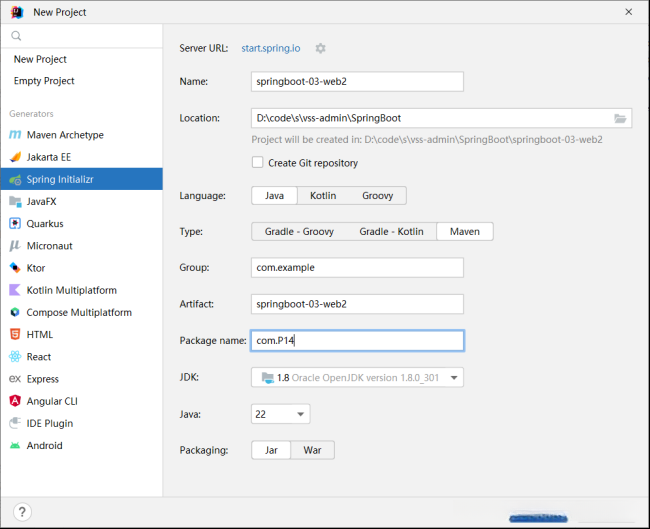Focus the search box in the sidebar
Screen dimensions: 650x529
(x=85, y=36)
